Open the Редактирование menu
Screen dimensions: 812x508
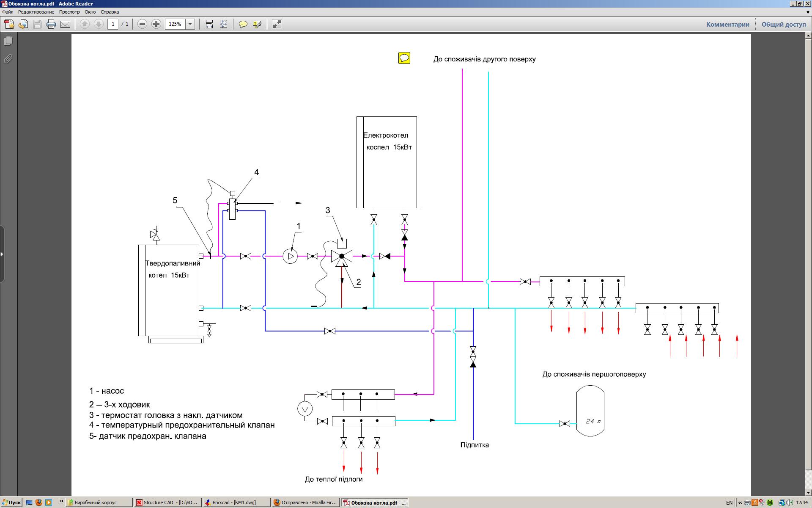coord(36,12)
